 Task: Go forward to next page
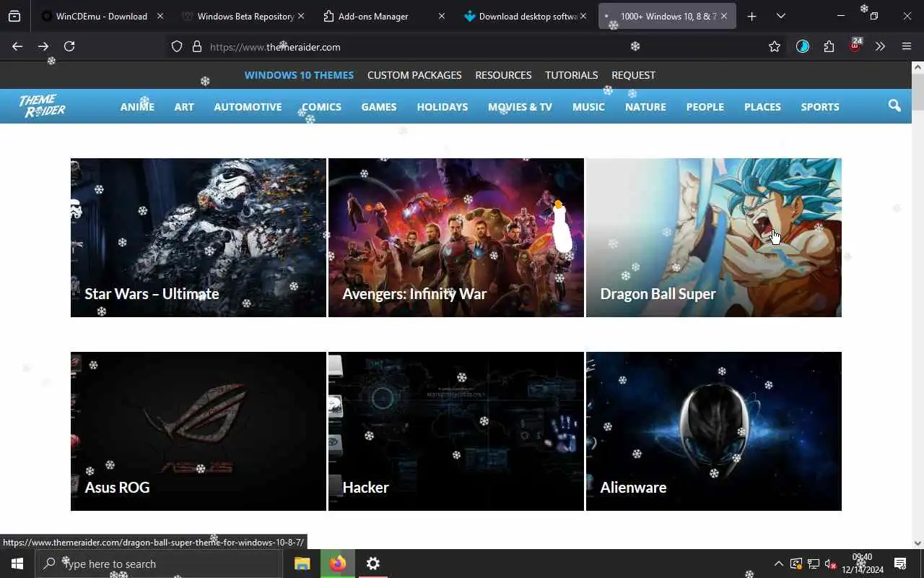coord(43,46)
